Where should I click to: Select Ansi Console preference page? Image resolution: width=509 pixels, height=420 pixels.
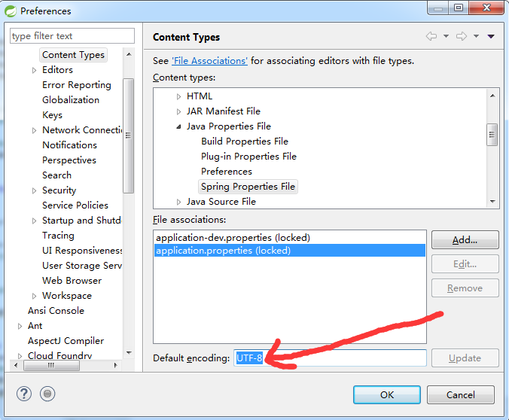(56, 311)
